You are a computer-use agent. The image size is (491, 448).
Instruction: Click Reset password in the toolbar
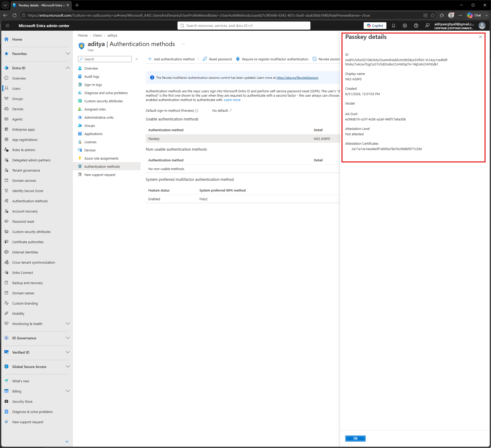pyautogui.click(x=217, y=59)
